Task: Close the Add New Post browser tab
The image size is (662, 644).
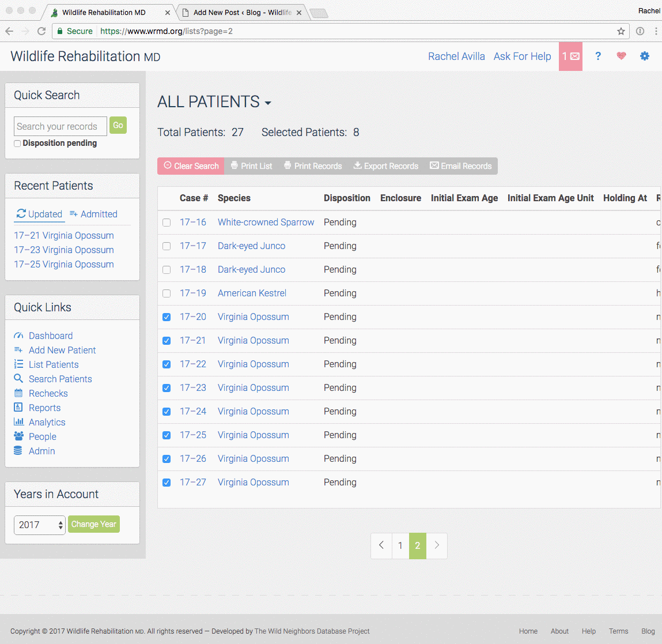Action: 299,13
